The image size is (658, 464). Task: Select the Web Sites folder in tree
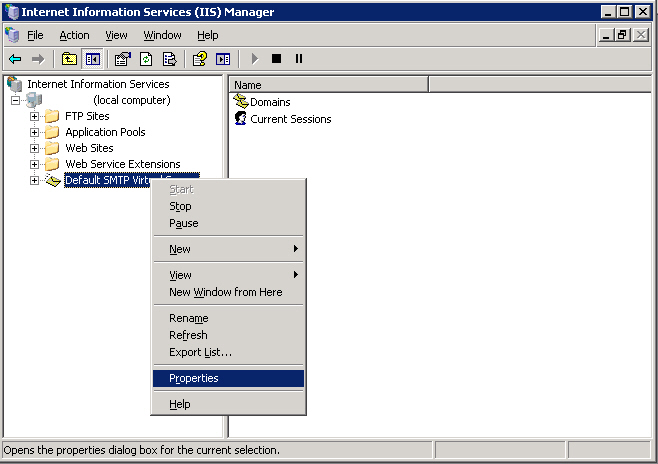[89, 148]
